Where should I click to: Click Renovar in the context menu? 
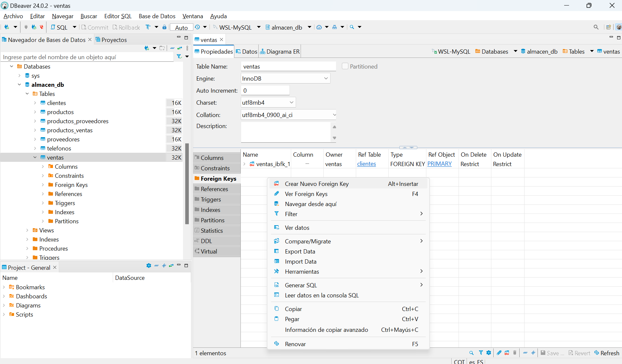pyautogui.click(x=348, y=344)
